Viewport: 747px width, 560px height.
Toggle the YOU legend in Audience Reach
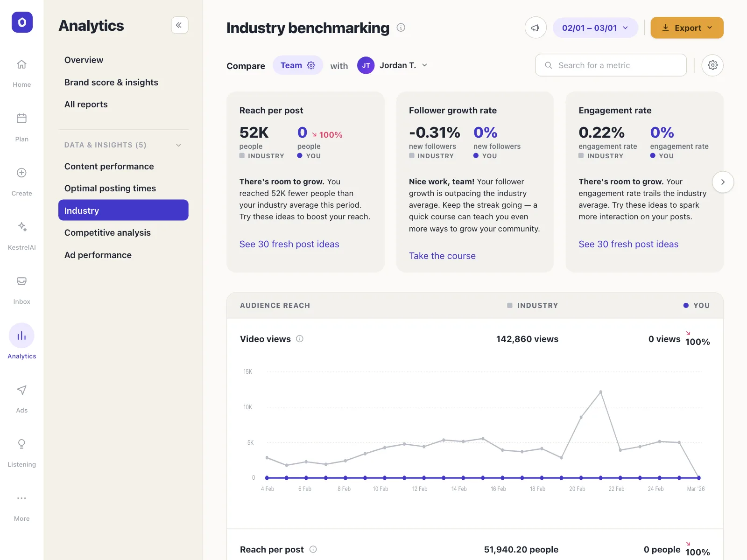697,306
